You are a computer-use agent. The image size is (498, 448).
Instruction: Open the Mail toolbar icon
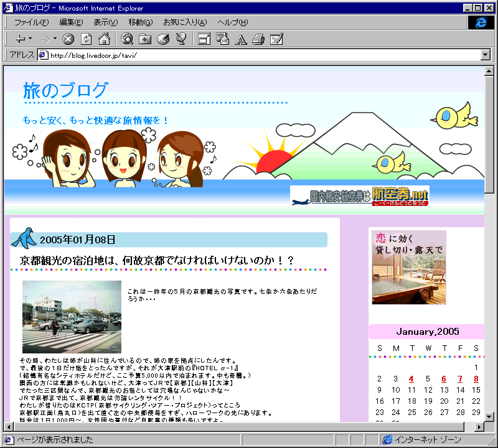pos(222,39)
